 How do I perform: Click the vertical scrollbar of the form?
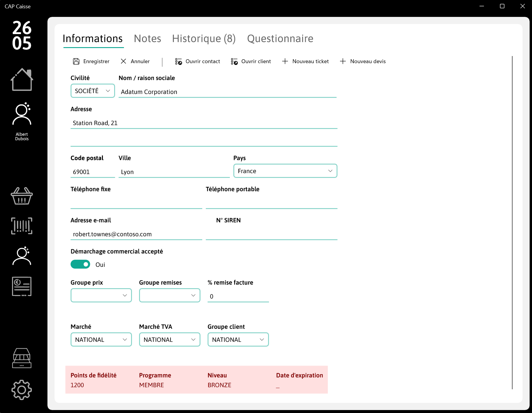tap(512, 222)
